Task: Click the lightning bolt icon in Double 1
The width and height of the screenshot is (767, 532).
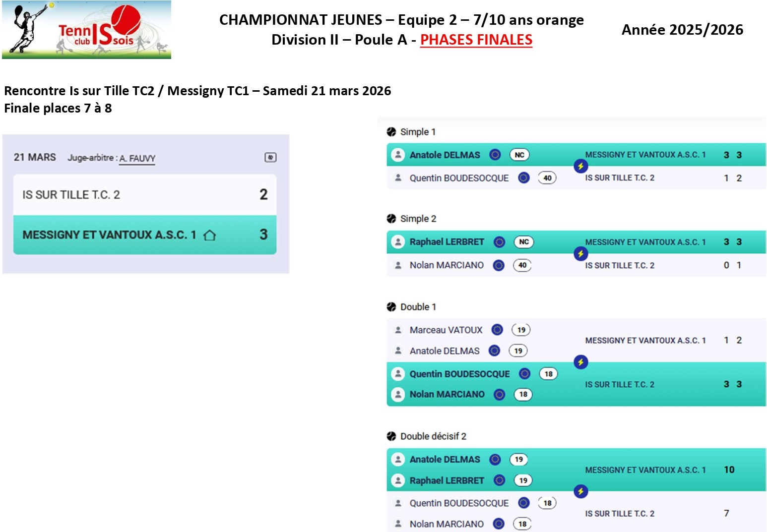Action: [x=580, y=362]
